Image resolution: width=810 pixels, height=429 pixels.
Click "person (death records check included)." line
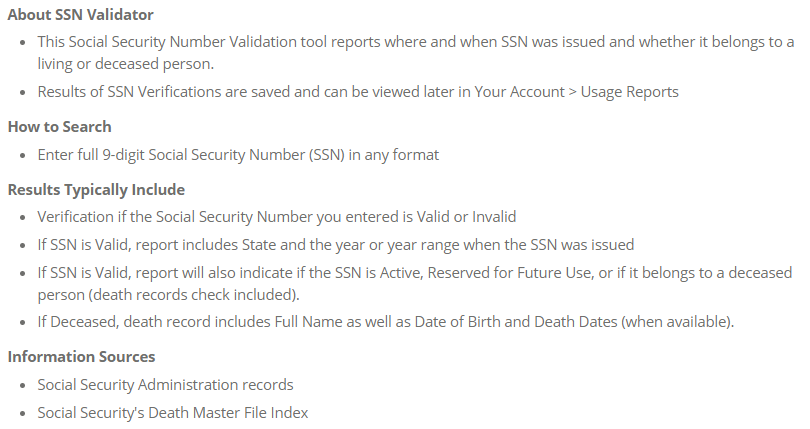click(168, 295)
